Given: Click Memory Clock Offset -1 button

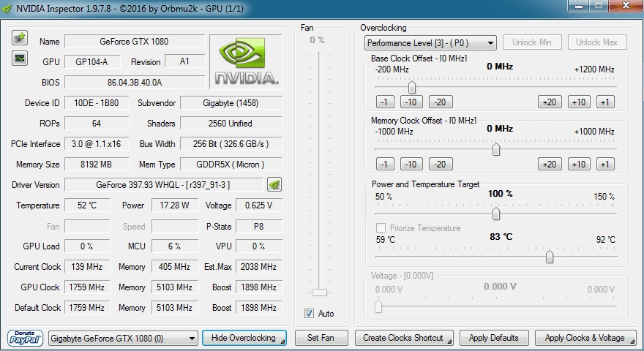Looking at the screenshot, I should tap(385, 165).
